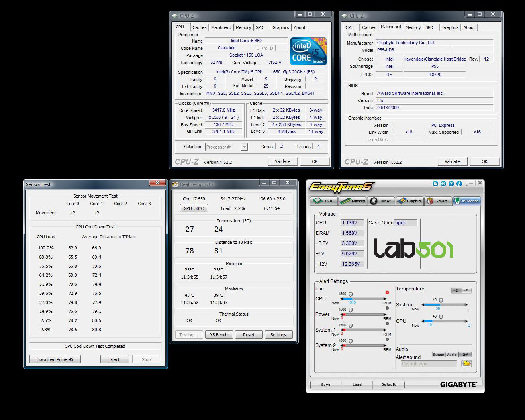Click Validate in left CPU-Z window
This screenshot has height=420, width=525.
click(282, 161)
